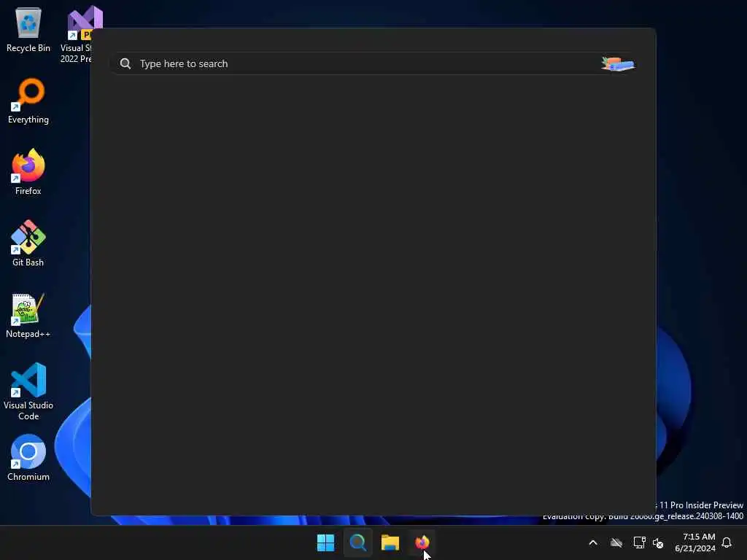Screen dimensions: 747x560
Task: Select the Visual Studio 2022 Preview shortcut
Action: (x=76, y=34)
